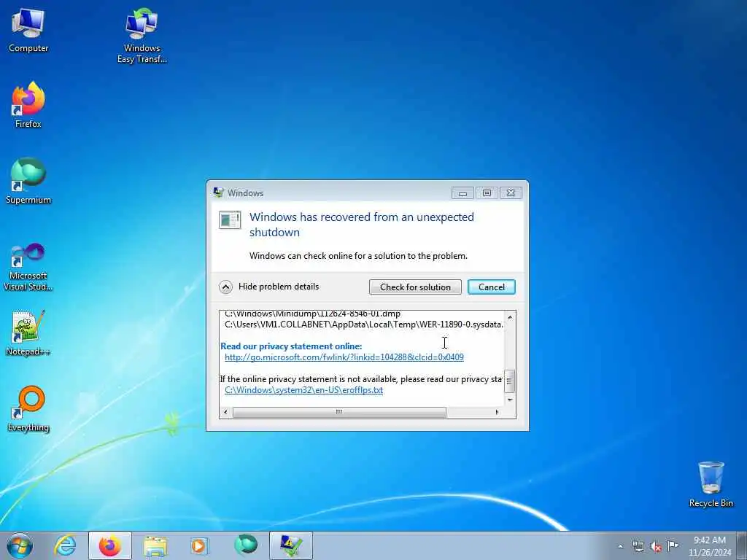Open Windows Easy Transfer desktop icon
The width and height of the screenshot is (747, 560).
point(142,36)
